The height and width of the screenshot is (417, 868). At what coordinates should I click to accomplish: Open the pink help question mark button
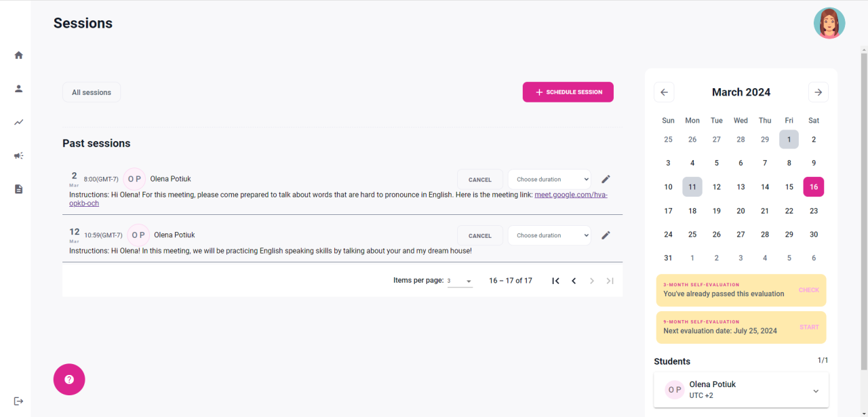pos(69,380)
